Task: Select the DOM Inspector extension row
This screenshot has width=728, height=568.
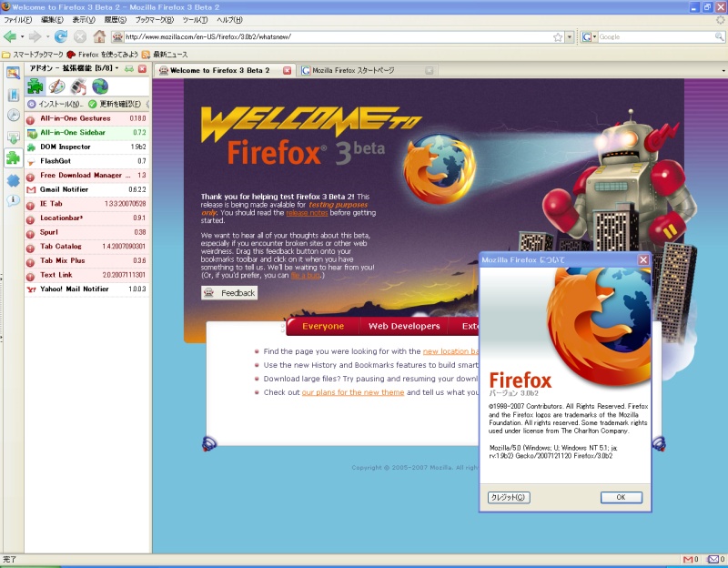Action: [86, 147]
